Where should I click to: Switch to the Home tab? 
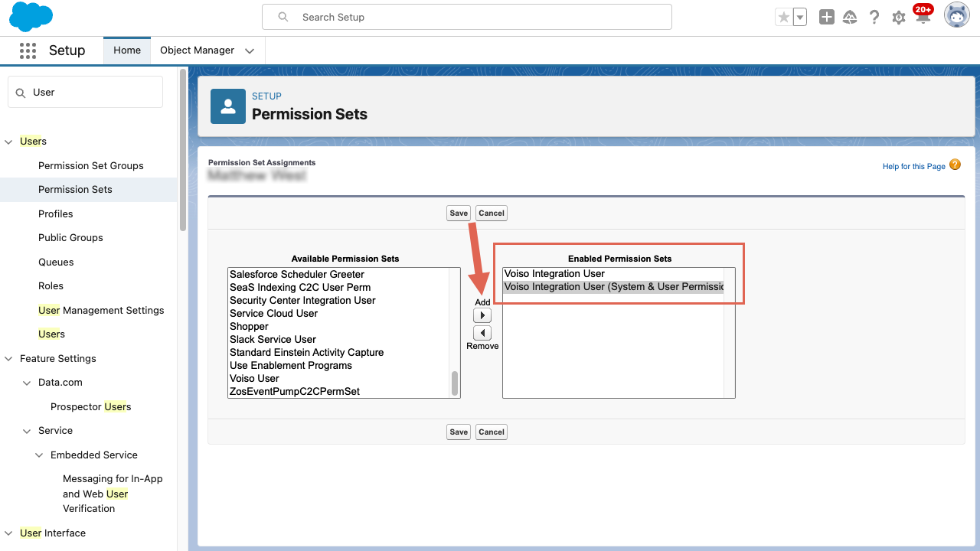tap(127, 51)
